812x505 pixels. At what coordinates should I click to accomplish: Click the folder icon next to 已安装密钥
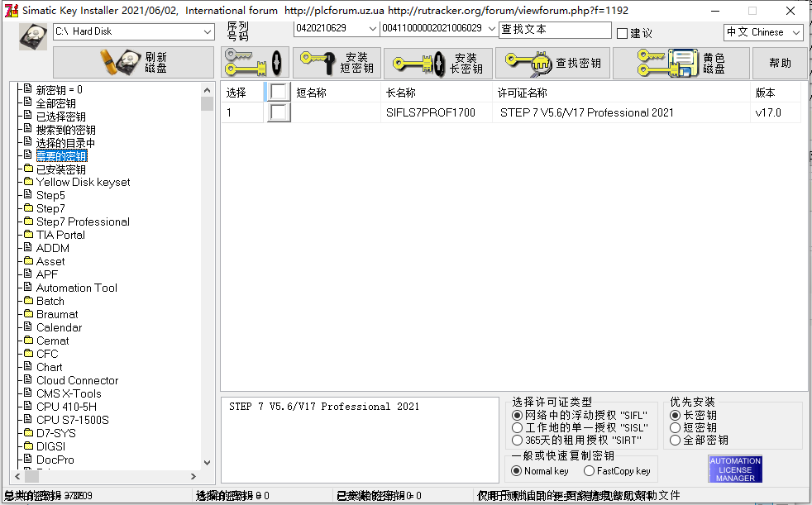(28, 169)
